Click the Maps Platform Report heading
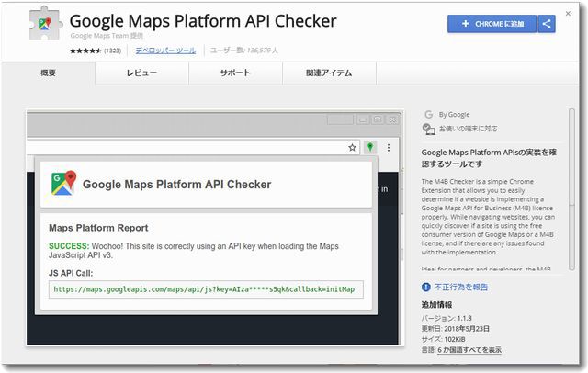This screenshot has height=373, width=588. pyautogui.click(x=98, y=228)
